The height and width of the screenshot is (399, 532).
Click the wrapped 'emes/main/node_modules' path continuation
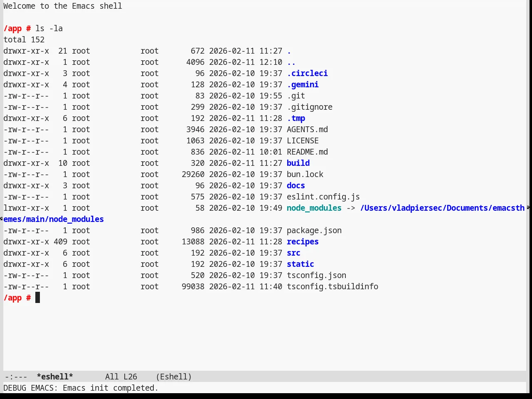click(54, 219)
